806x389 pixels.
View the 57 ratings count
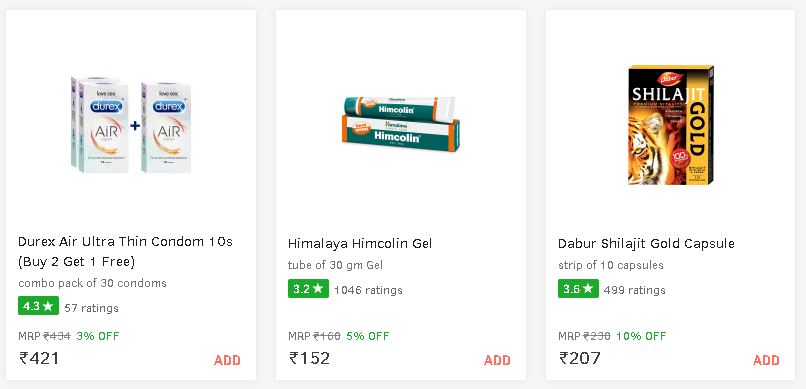(91, 308)
